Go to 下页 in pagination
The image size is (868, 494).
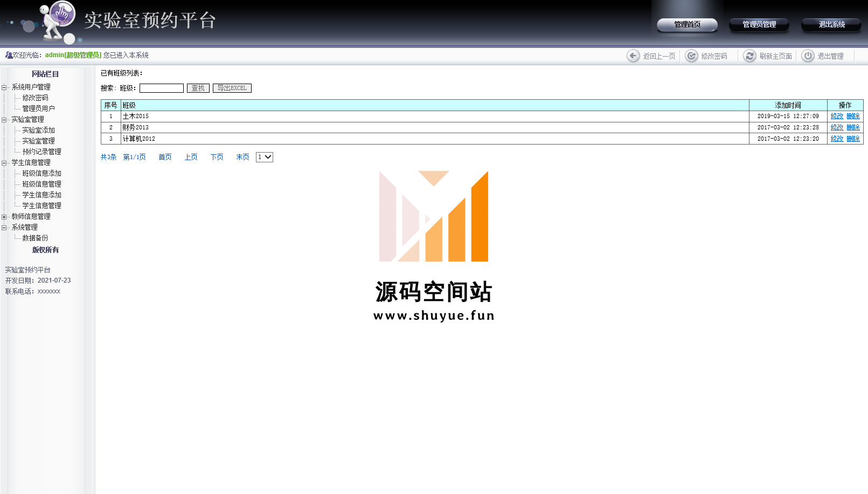tap(217, 157)
